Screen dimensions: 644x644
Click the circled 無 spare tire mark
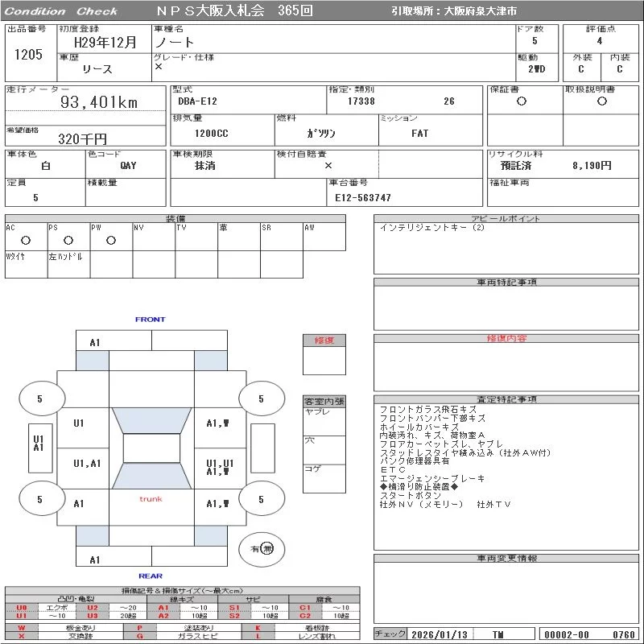pyautogui.click(x=268, y=548)
